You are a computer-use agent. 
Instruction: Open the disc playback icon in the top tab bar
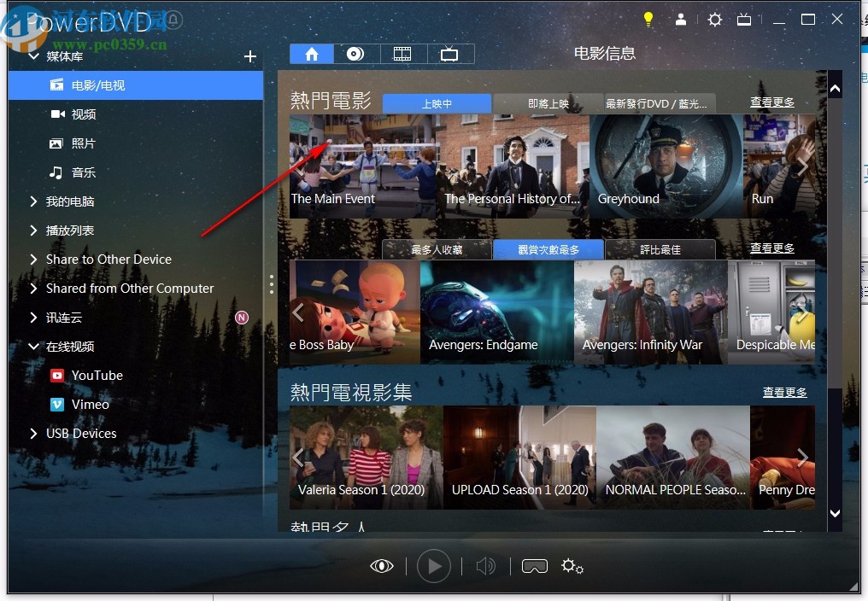tap(356, 53)
